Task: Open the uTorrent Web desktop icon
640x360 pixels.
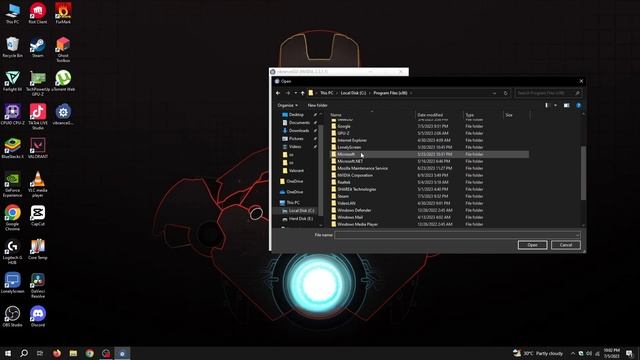Action: [63, 81]
